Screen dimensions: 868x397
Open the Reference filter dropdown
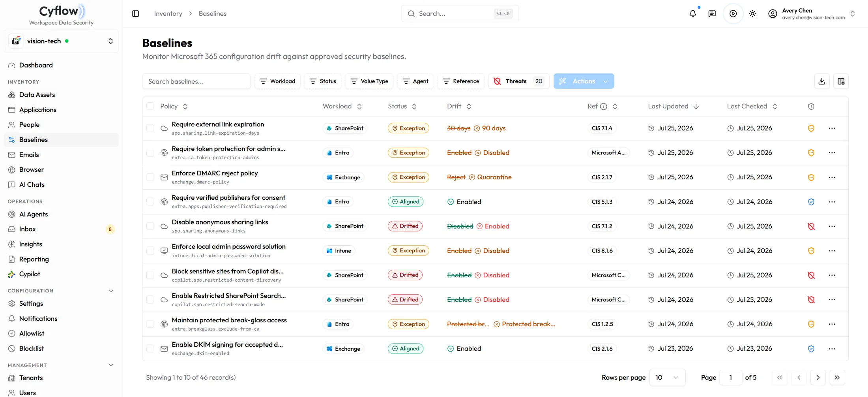461,81
